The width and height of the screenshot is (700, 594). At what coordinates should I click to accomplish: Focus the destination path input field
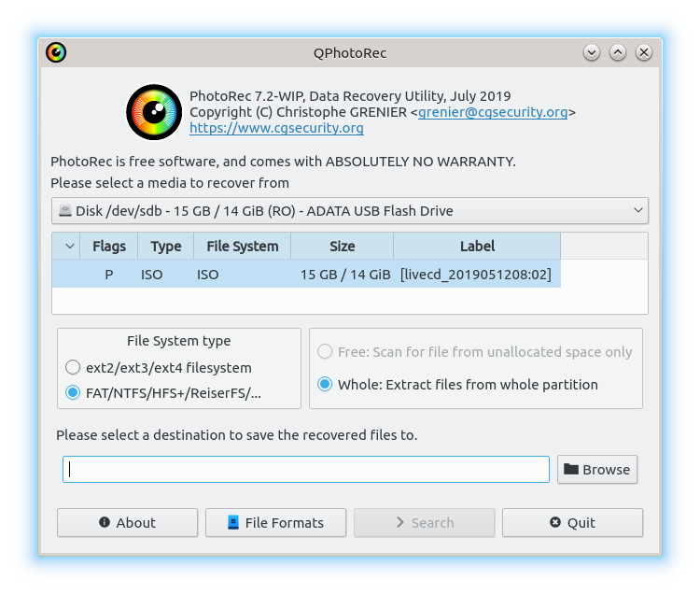pyautogui.click(x=306, y=469)
